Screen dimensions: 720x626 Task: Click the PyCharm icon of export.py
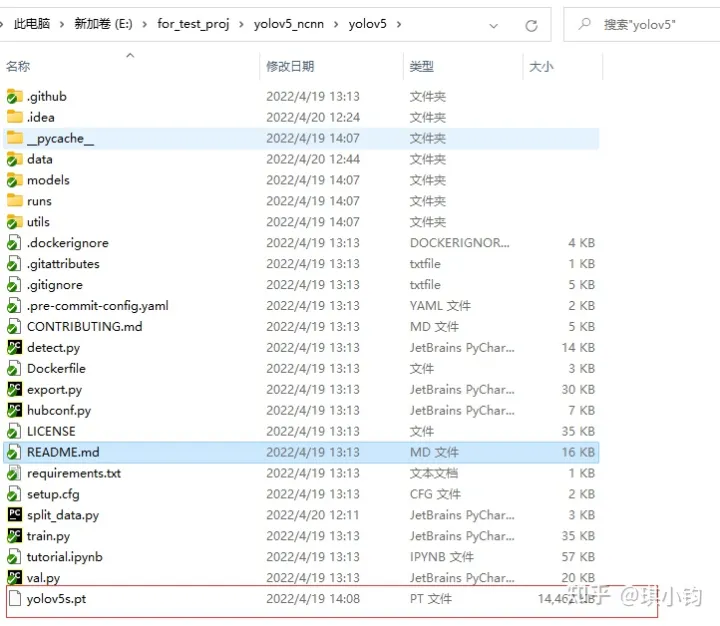pyautogui.click(x=15, y=389)
